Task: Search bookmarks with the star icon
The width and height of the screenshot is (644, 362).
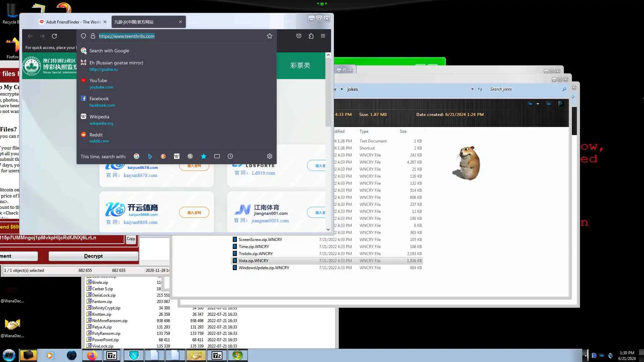Action: point(204,156)
